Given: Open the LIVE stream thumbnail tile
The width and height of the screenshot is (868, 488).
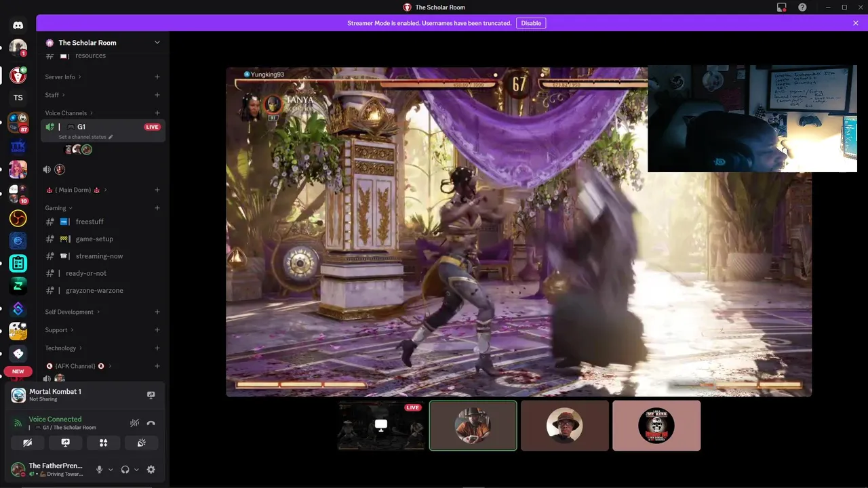Looking at the screenshot, I should 381,426.
